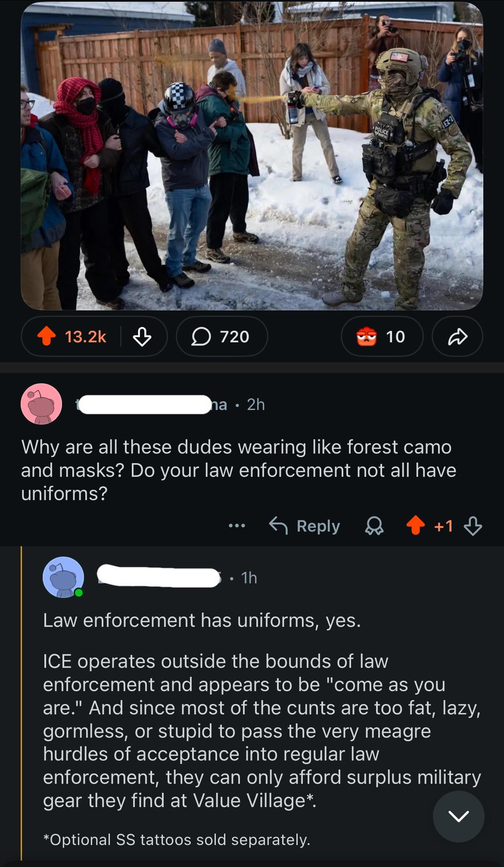Open the blue avatar replier's profile
This screenshot has height=867, width=504.
[63, 577]
